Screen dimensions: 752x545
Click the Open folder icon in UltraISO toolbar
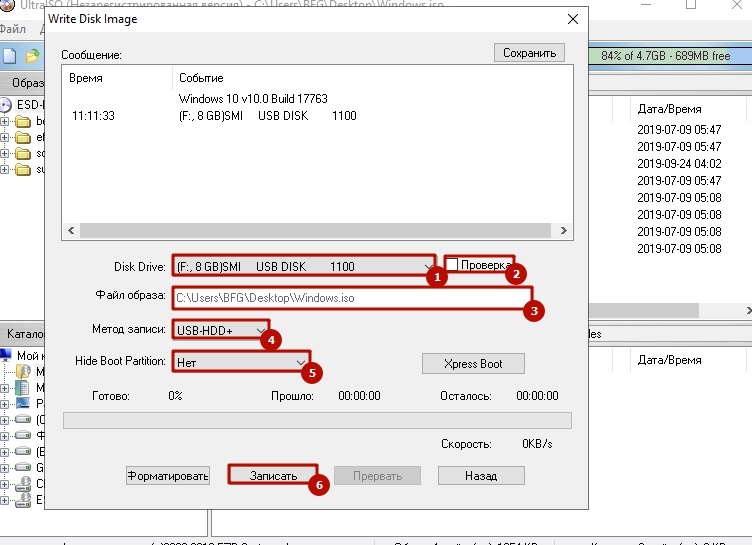(33, 56)
